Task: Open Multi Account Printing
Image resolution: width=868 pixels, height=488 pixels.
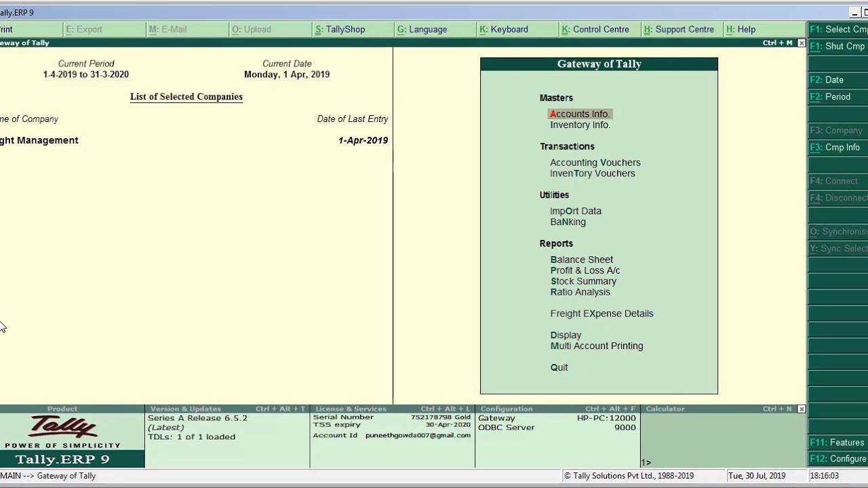Action: tap(596, 346)
